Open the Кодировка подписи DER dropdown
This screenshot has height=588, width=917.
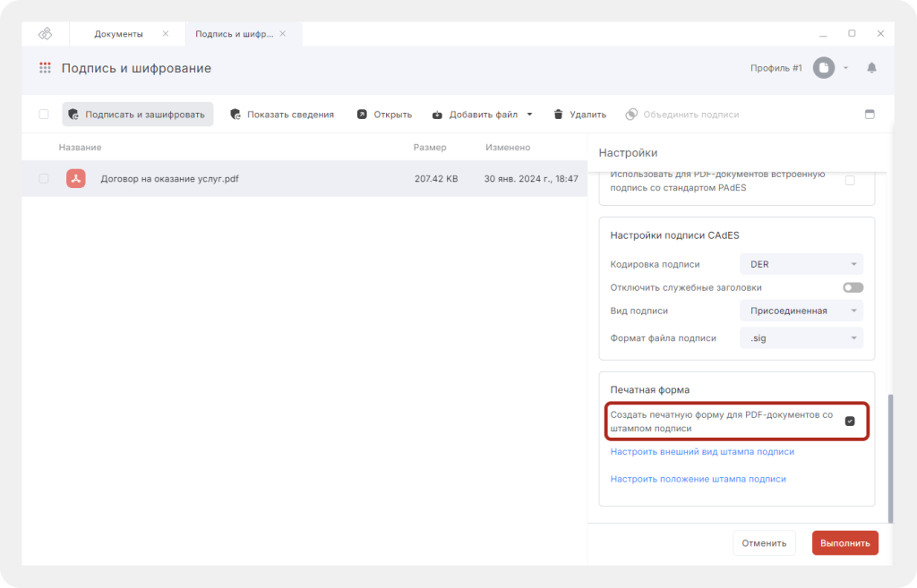[801, 264]
